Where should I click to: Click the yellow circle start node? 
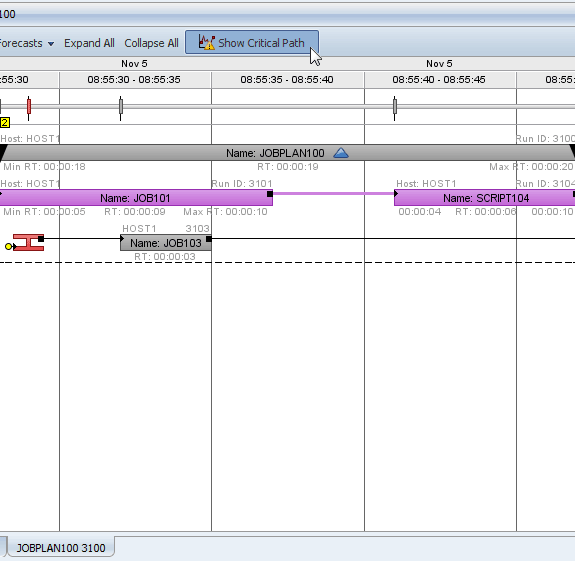pos(8,246)
